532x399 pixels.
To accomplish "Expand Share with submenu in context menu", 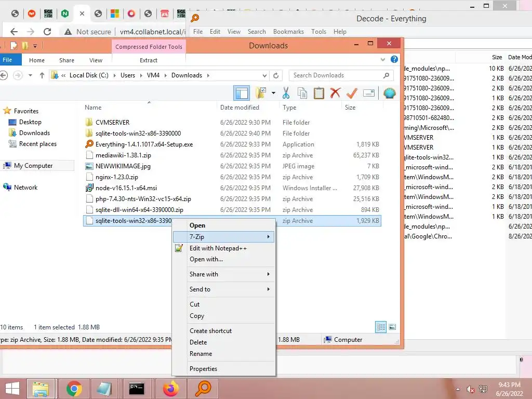I will [x=223, y=274].
